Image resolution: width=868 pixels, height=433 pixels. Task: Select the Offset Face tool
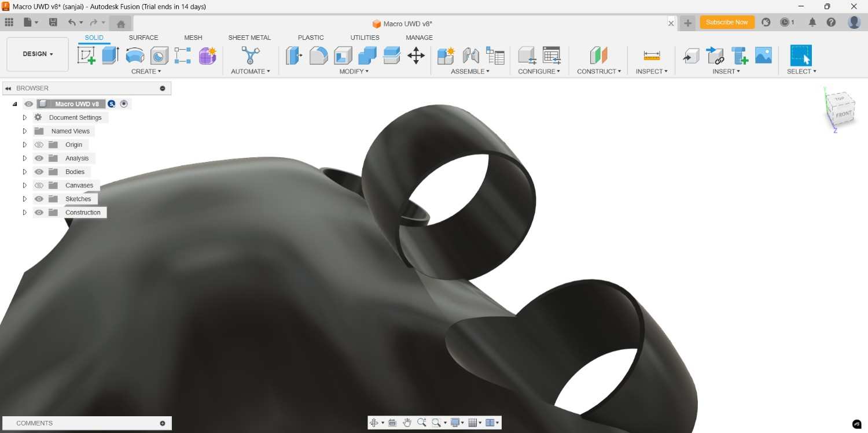392,55
